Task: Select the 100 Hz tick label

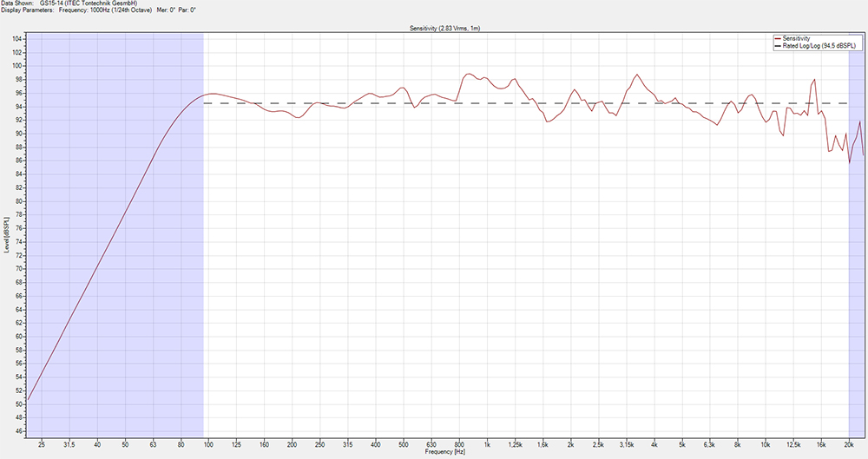Action: click(x=208, y=444)
